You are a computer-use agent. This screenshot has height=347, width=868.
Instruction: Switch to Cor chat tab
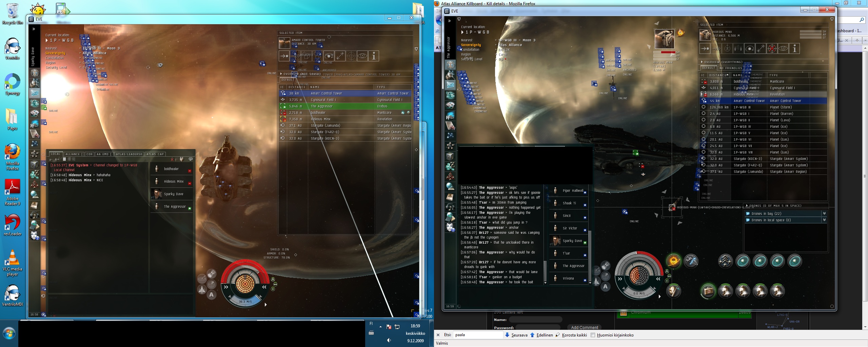pos(90,154)
